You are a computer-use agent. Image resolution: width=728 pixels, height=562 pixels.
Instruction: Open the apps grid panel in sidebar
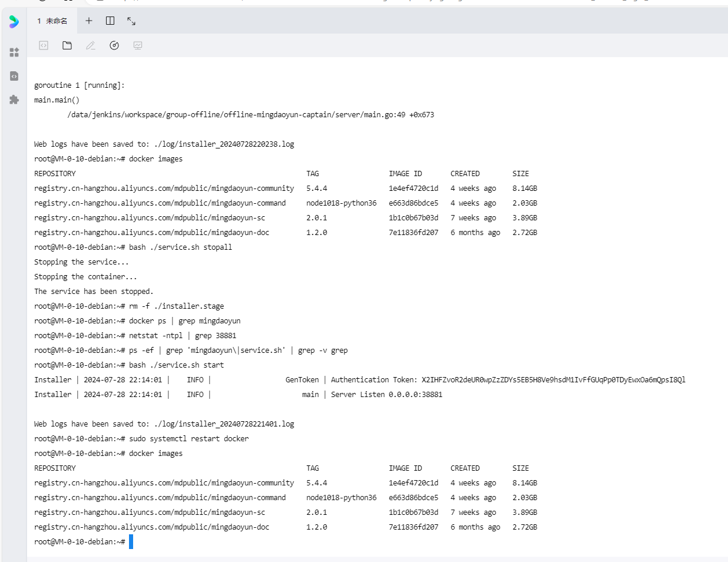14,52
